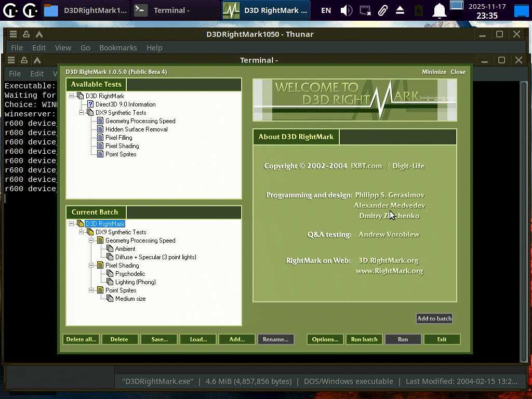
Task: Select Psychodelic entry in Current Batch
Action: (x=130, y=273)
